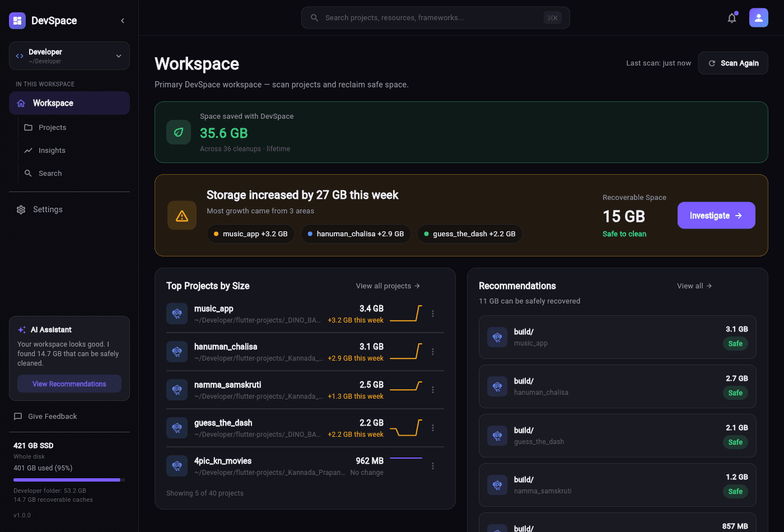Click the build/ music_app recommendation icon
The height and width of the screenshot is (532, 784).
pyautogui.click(x=497, y=337)
